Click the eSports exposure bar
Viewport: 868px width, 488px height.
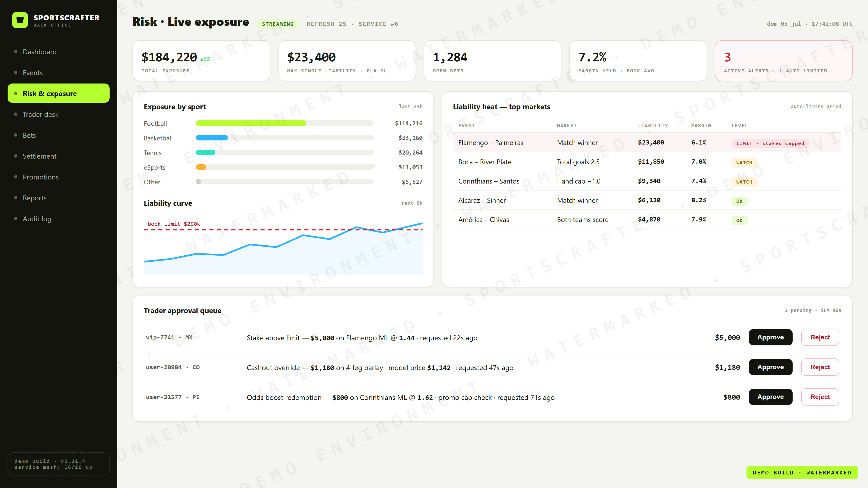coord(284,167)
